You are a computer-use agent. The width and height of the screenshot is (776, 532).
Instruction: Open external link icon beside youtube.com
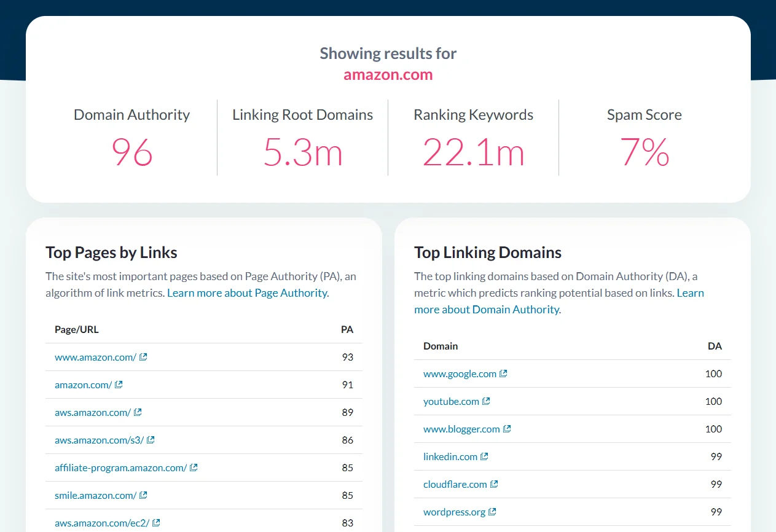pyautogui.click(x=486, y=401)
